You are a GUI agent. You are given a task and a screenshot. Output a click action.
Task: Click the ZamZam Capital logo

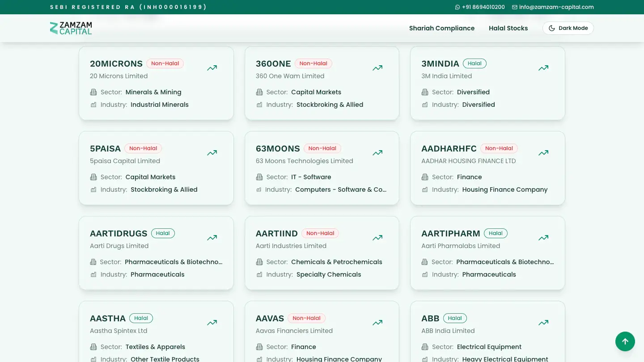[x=71, y=28]
